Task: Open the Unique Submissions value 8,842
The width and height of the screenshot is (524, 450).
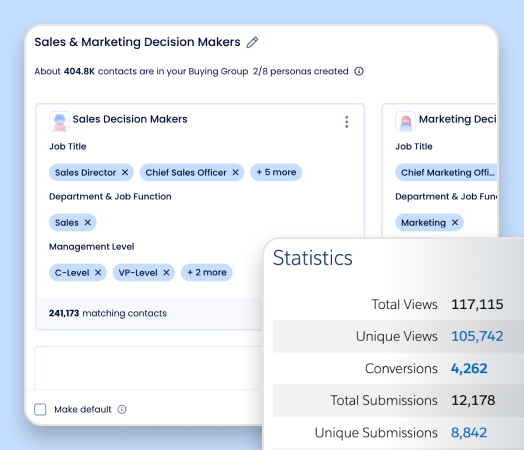Action: [x=469, y=432]
